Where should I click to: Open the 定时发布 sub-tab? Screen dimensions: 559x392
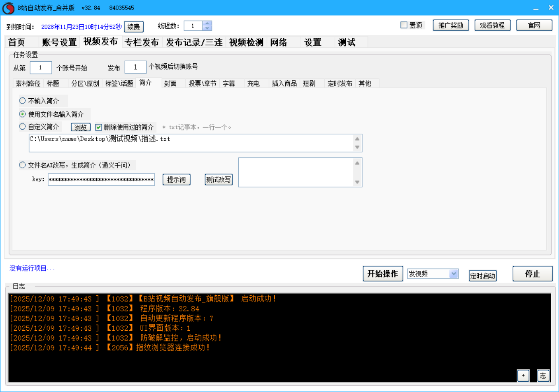coord(340,84)
